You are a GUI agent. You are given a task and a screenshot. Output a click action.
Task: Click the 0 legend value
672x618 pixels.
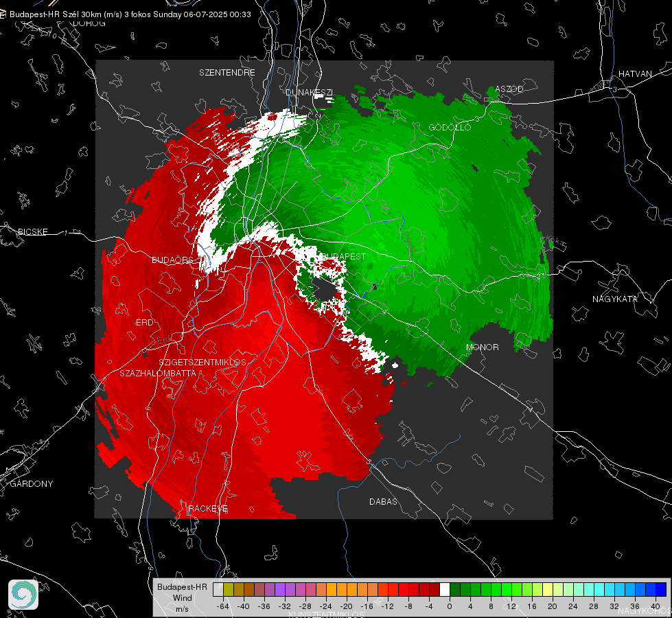pos(450,606)
